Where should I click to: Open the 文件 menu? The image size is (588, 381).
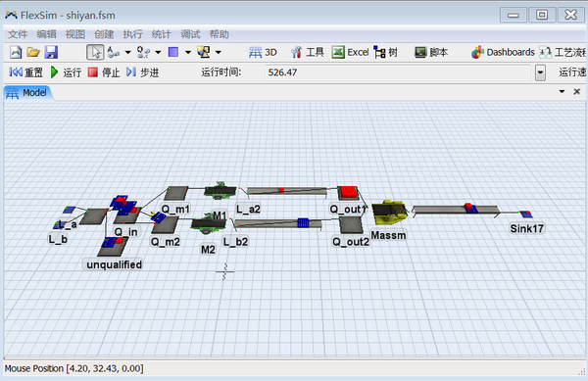point(18,34)
